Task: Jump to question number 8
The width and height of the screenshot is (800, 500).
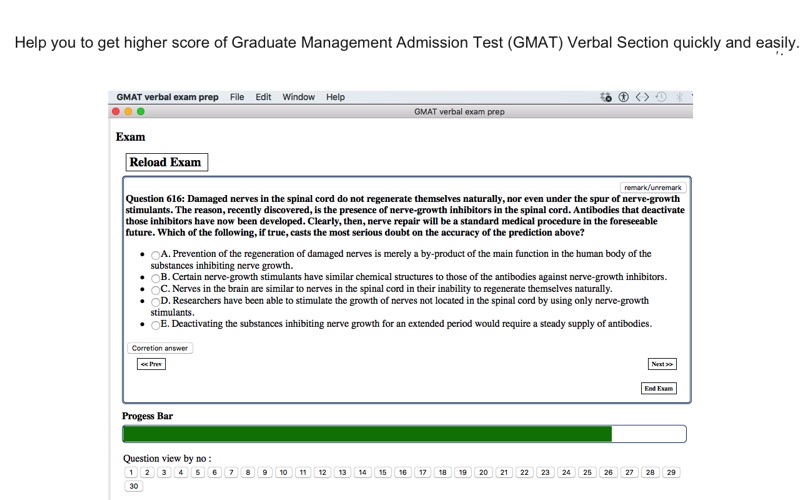Action: [248, 472]
